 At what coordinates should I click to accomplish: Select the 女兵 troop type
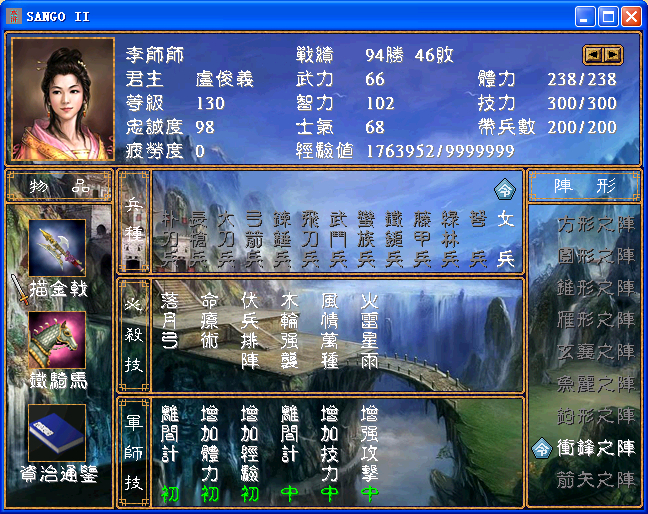(x=505, y=239)
